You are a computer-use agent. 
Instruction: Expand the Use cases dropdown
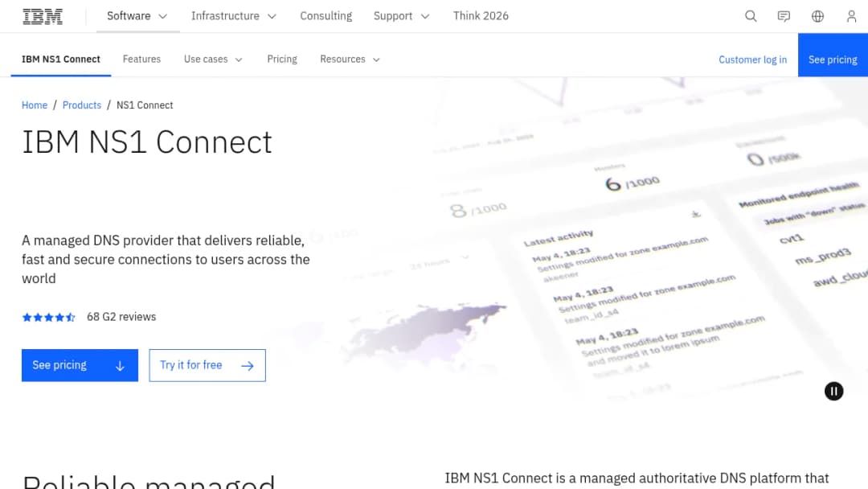click(x=213, y=60)
